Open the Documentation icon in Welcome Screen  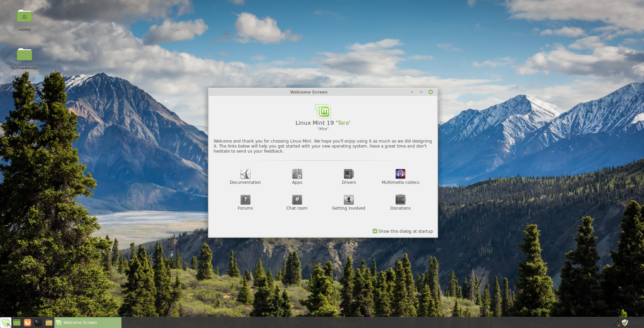[x=245, y=174]
